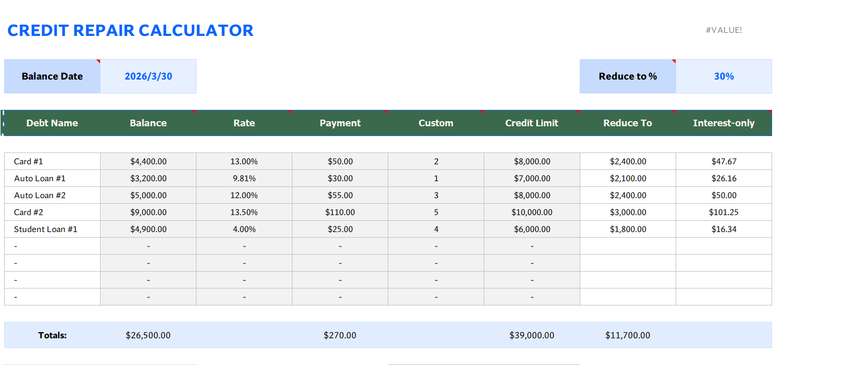
Task: Click the Payment column header
Action: 340,123
